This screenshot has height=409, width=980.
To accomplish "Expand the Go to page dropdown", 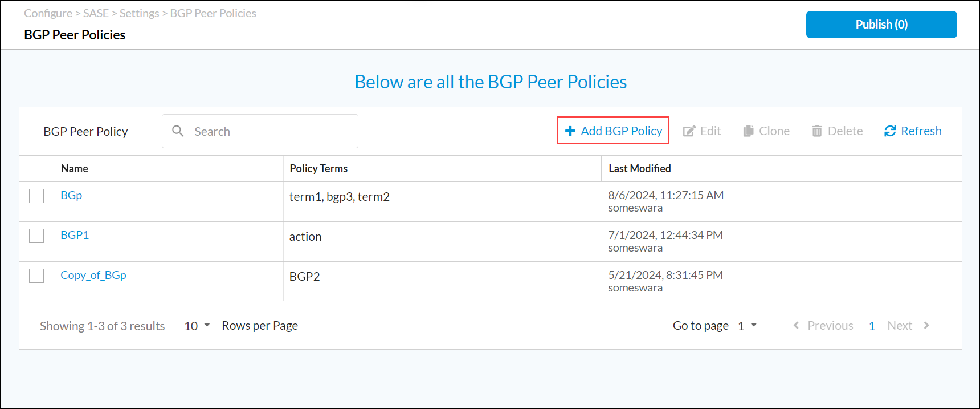I will [747, 326].
